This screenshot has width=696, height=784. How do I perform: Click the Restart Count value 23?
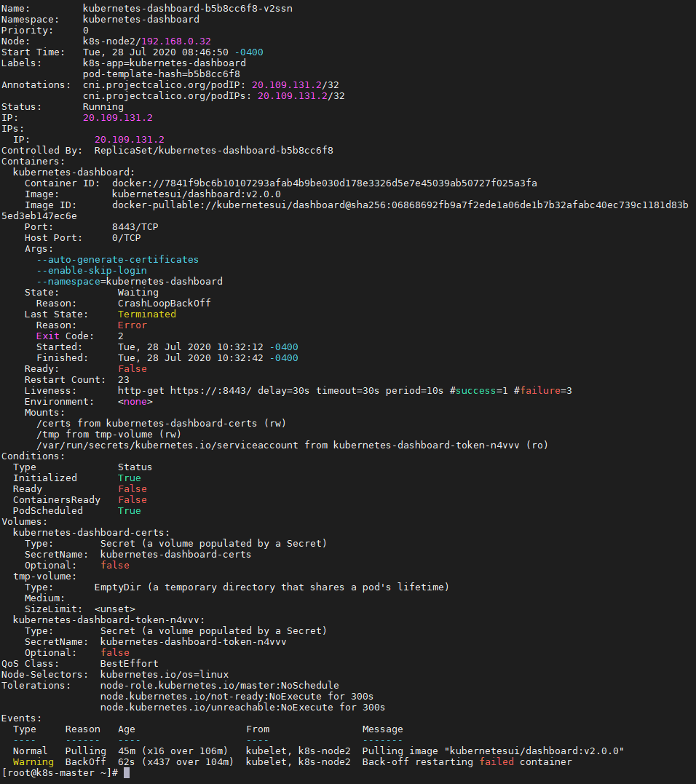(x=124, y=379)
